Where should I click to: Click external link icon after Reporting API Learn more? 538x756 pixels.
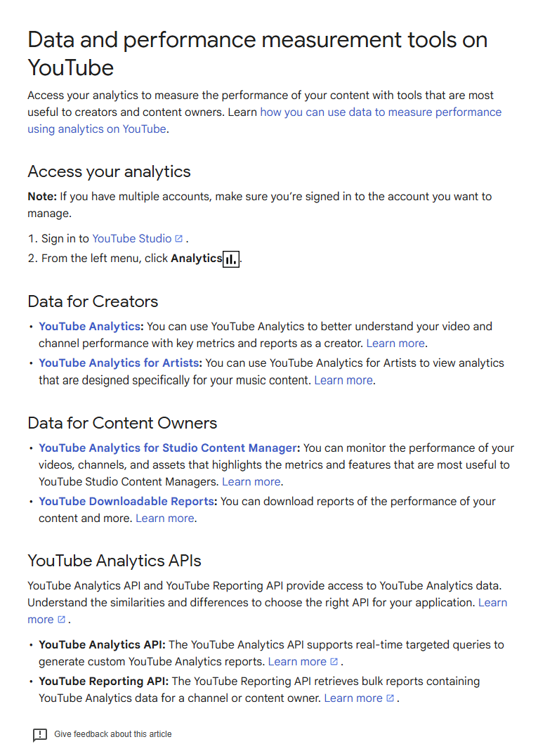coord(390,698)
